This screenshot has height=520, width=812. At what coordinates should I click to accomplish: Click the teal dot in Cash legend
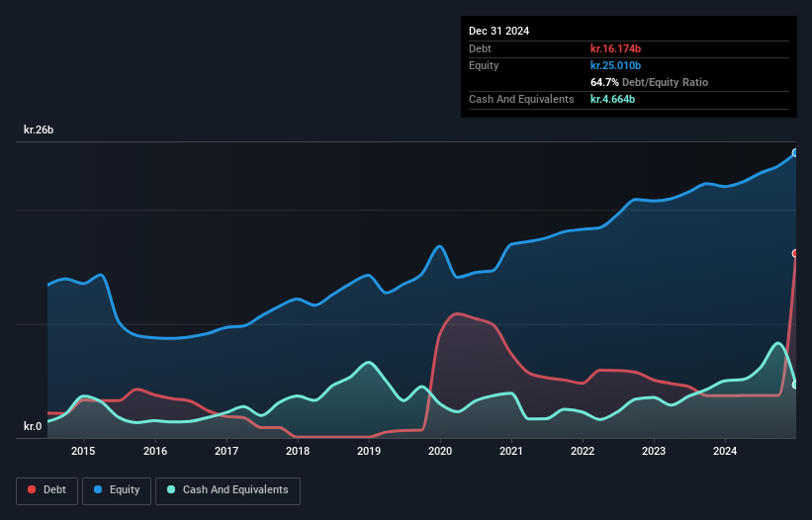tap(171, 489)
